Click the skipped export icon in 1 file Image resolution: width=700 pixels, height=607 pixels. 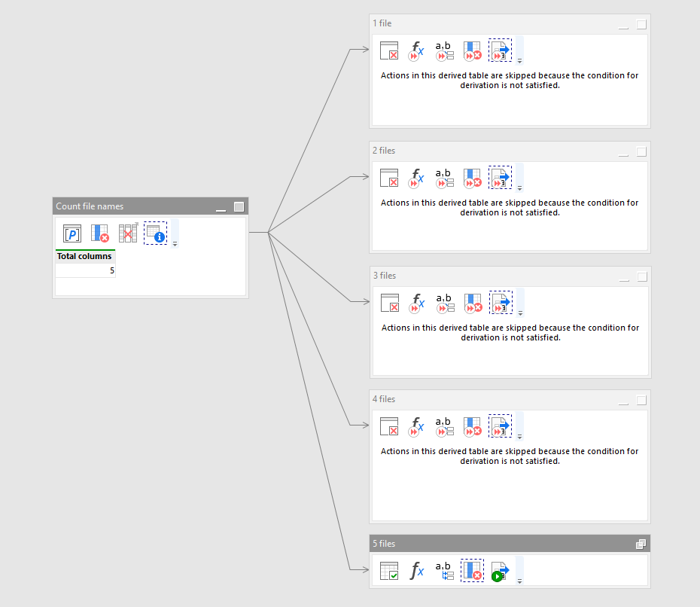(x=500, y=50)
